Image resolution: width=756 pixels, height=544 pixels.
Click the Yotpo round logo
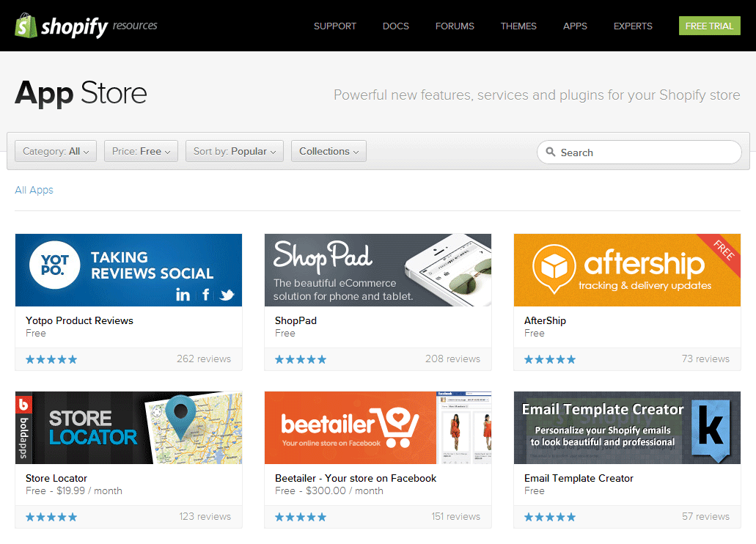click(x=54, y=265)
